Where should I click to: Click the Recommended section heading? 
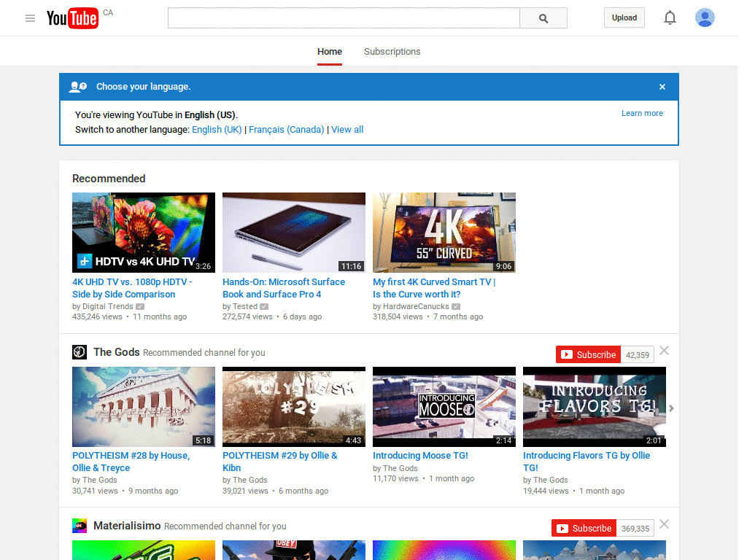pyautogui.click(x=109, y=179)
